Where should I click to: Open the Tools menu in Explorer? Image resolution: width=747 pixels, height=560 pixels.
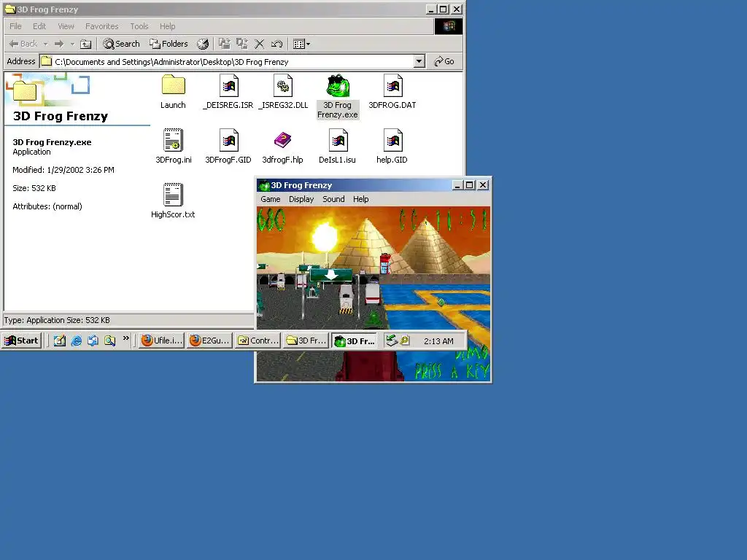pos(139,26)
